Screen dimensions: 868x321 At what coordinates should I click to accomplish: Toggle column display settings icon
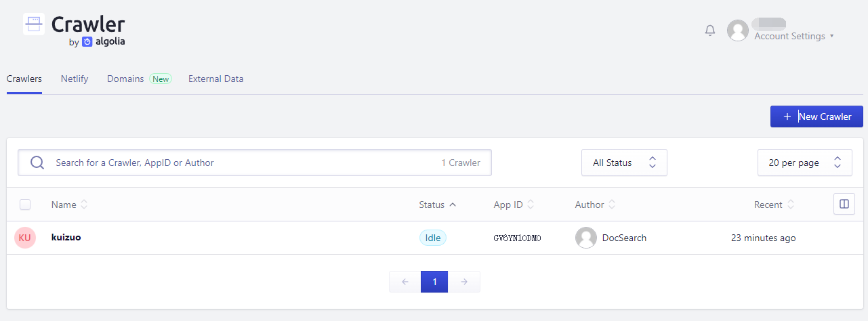[844, 204]
